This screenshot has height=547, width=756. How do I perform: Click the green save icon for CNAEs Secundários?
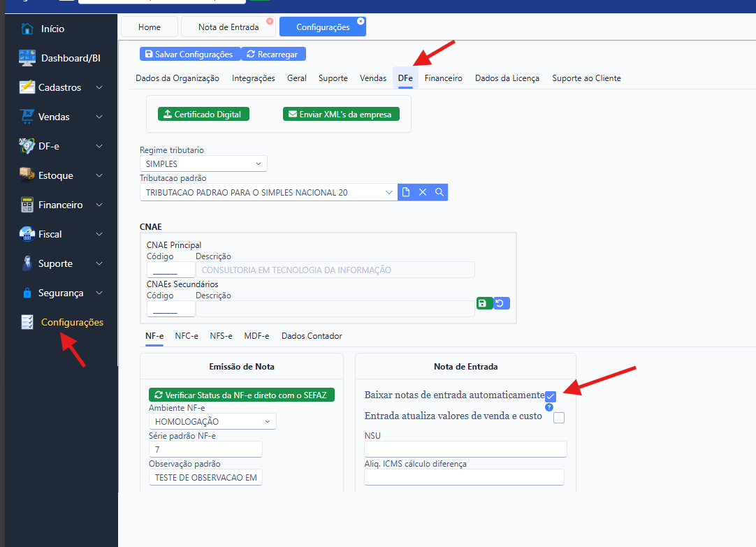(x=484, y=303)
